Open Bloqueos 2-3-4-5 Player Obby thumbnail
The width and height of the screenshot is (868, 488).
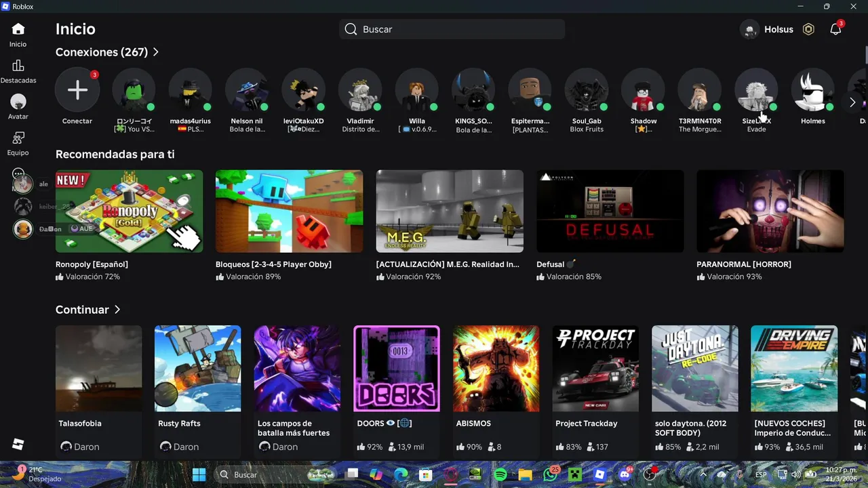[289, 211]
